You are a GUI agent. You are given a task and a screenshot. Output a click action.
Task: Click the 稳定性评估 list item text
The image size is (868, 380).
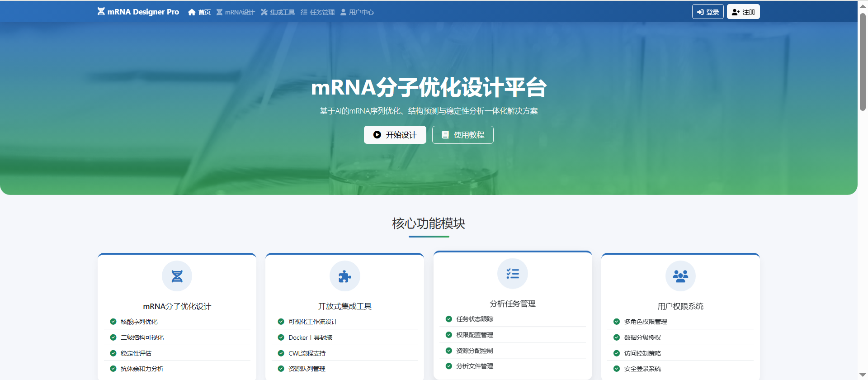tap(136, 353)
